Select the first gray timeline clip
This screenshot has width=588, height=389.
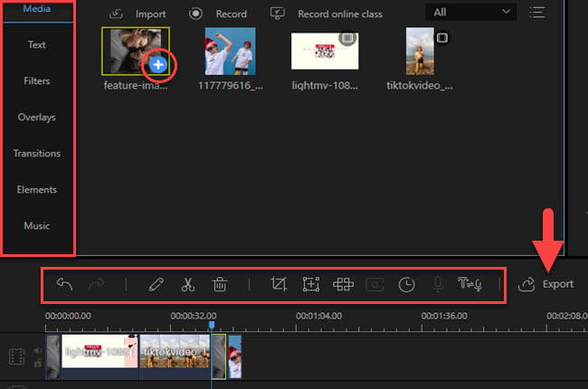(x=53, y=356)
